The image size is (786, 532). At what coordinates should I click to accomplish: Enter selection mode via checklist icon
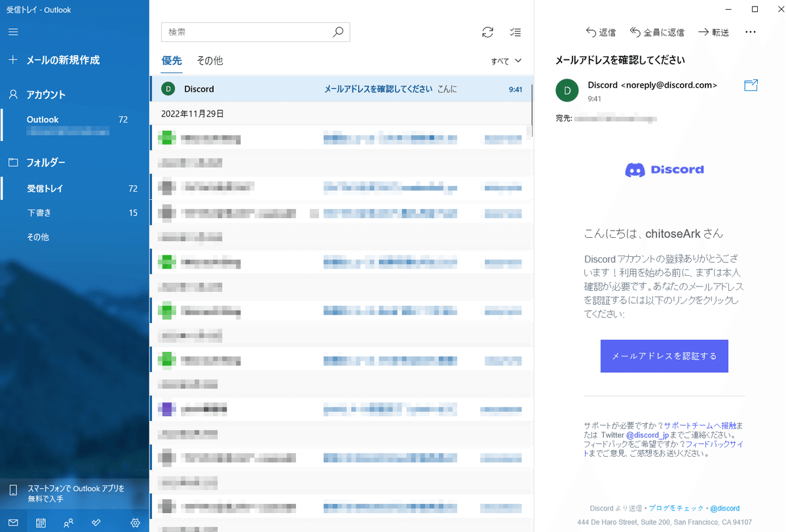(x=515, y=32)
